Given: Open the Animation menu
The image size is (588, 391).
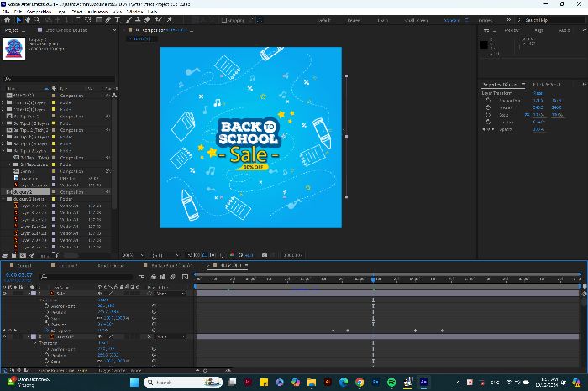Looking at the screenshot, I should (x=97, y=12).
